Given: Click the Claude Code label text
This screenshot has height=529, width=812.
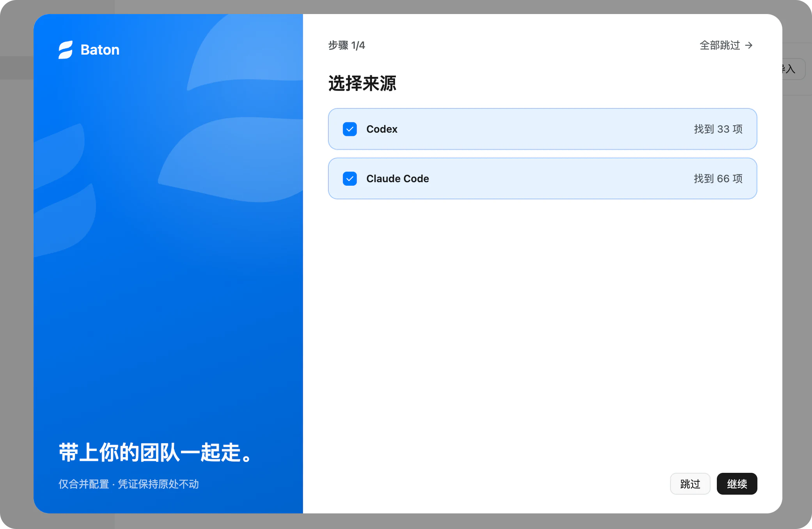Looking at the screenshot, I should (x=397, y=179).
